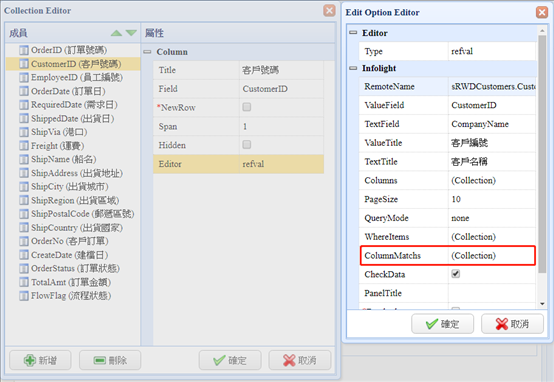
Task: Select the CreateDate column icon
Action: tap(24, 255)
